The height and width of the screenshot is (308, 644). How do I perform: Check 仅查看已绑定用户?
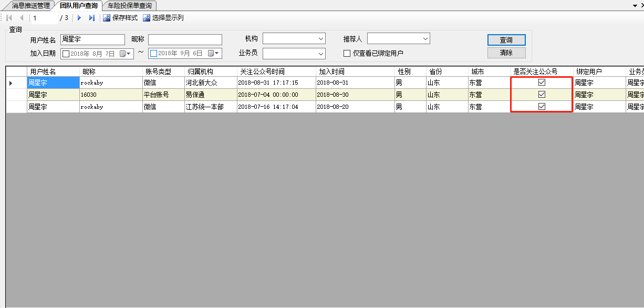(x=347, y=53)
